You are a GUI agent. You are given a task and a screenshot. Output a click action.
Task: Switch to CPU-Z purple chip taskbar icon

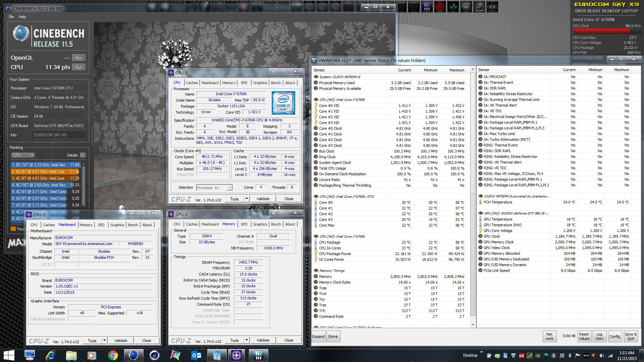point(237,355)
